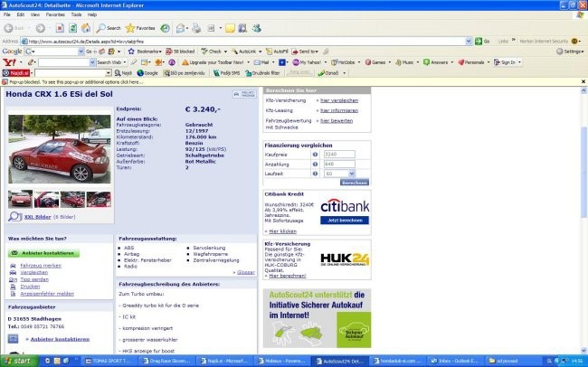588x367 pixels.
Task: Open the Yahoo Music toolbar button
Action: (x=404, y=62)
